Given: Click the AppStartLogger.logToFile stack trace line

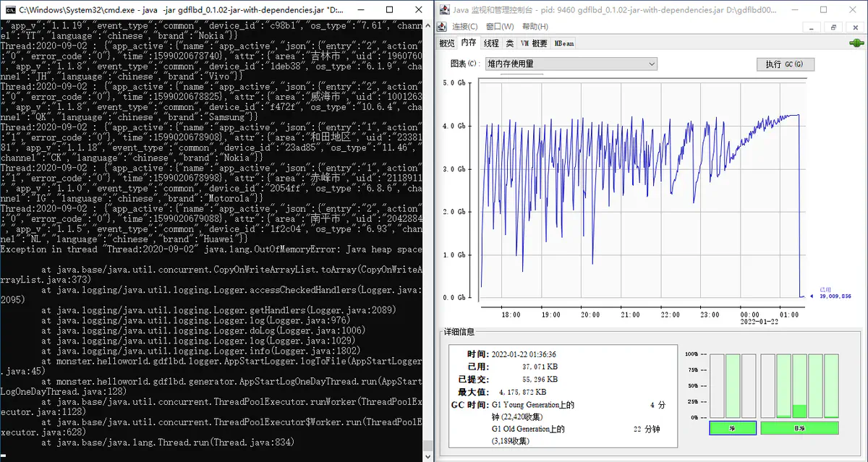Looking at the screenshot, I should [x=210, y=365].
